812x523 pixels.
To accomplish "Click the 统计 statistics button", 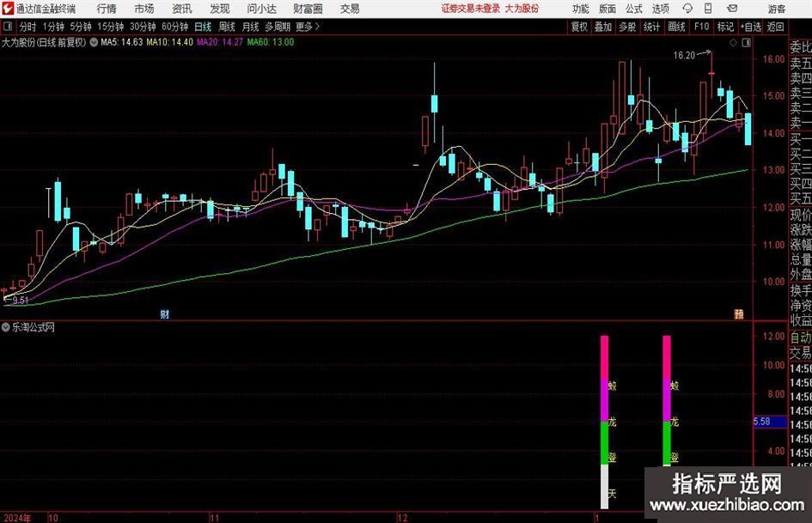I will [x=651, y=27].
